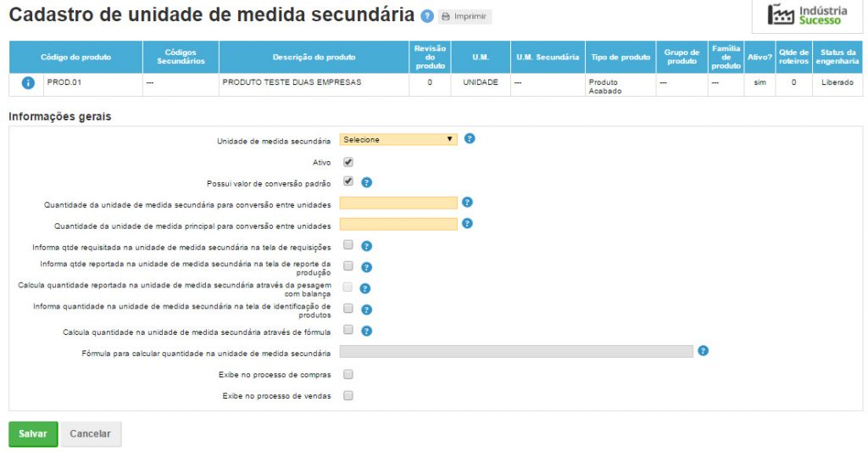Enable 'Exibe no processo de compras'
Image resolution: width=868 pixels, height=452 pixels.
click(x=348, y=374)
